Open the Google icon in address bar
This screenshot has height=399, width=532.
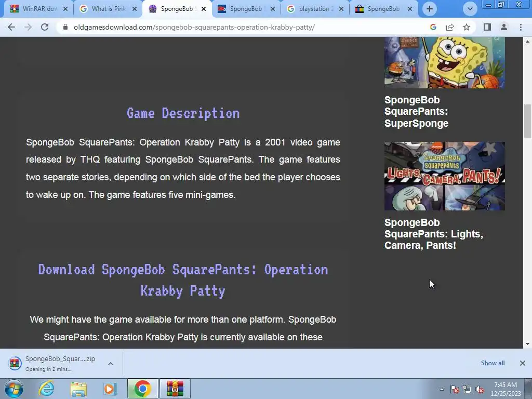click(x=433, y=27)
